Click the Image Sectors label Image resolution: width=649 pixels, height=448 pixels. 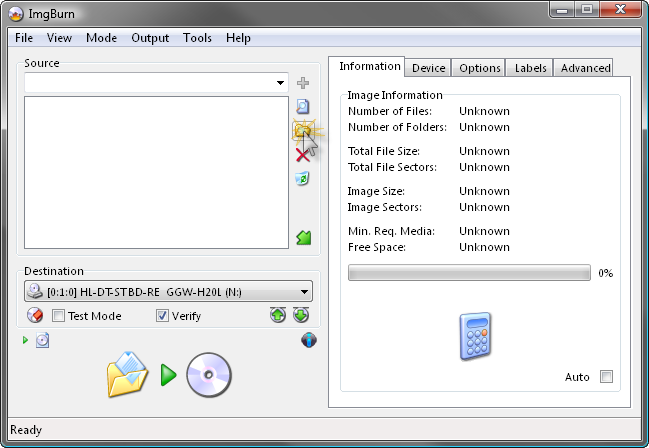[385, 207]
